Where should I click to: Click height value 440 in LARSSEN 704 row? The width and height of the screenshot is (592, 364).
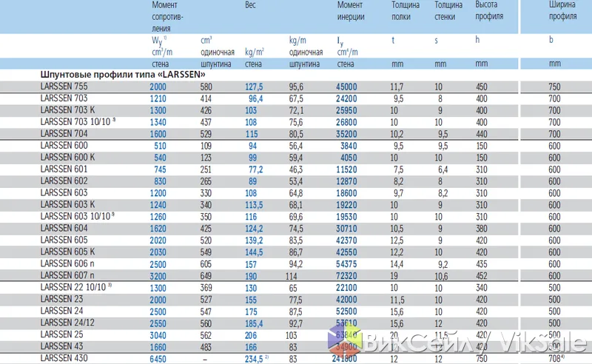point(482,134)
